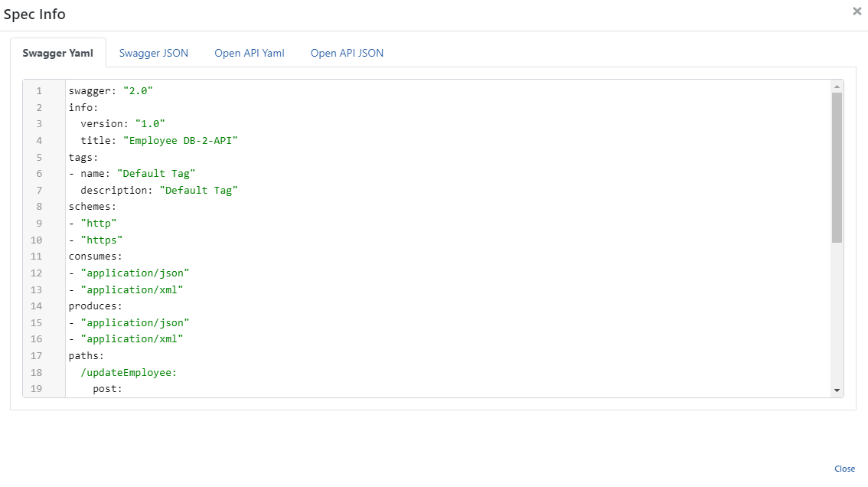Click the active Swagger Yaml tab
Screen dimensions: 868x487
(x=58, y=53)
